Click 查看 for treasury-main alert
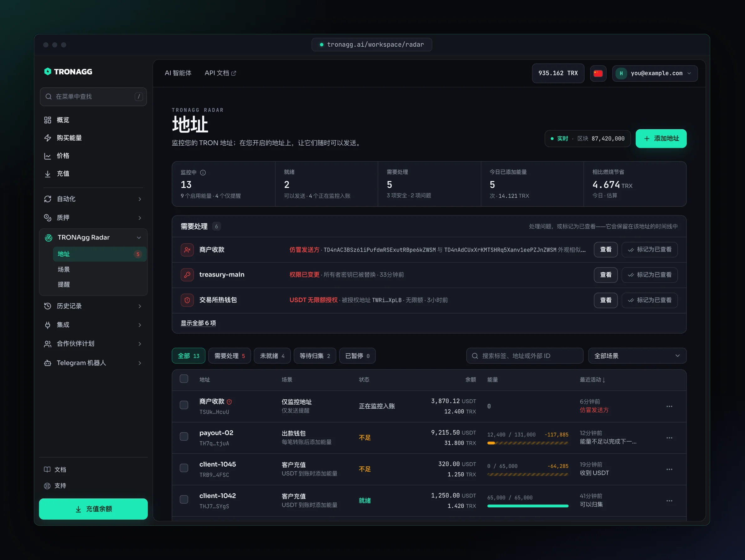The image size is (745, 560). (605, 275)
